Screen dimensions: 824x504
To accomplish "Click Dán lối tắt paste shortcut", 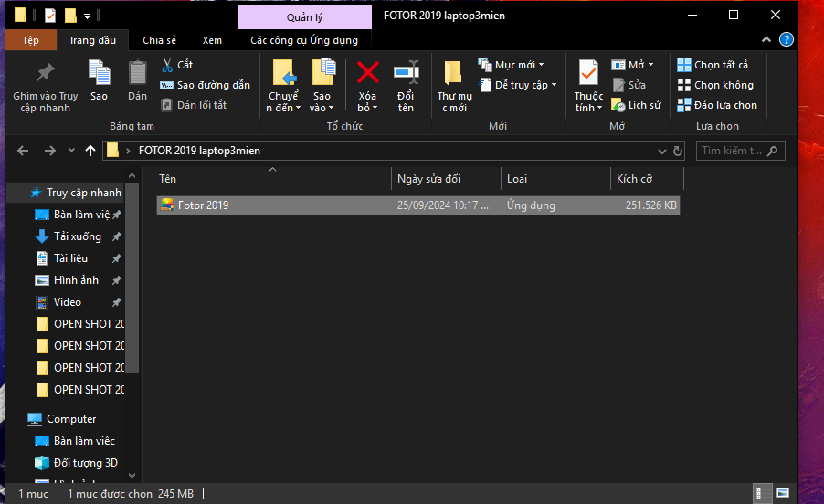I will (194, 105).
